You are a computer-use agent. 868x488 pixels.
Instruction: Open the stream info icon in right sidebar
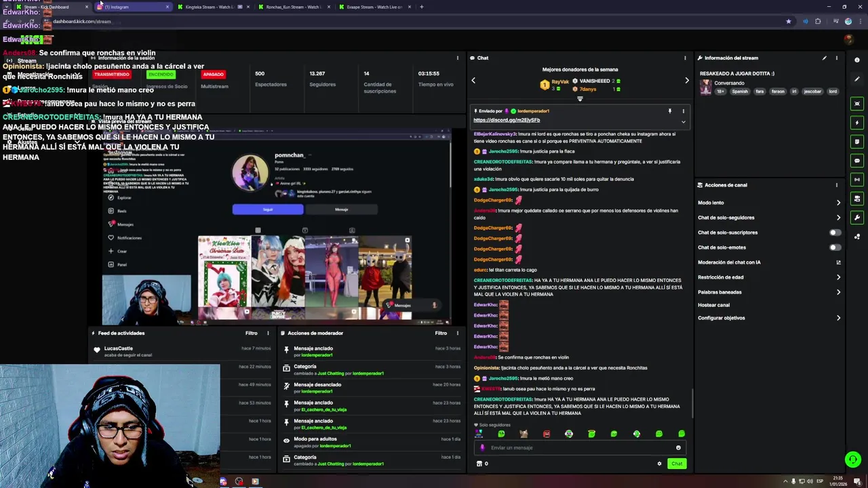[857, 60]
